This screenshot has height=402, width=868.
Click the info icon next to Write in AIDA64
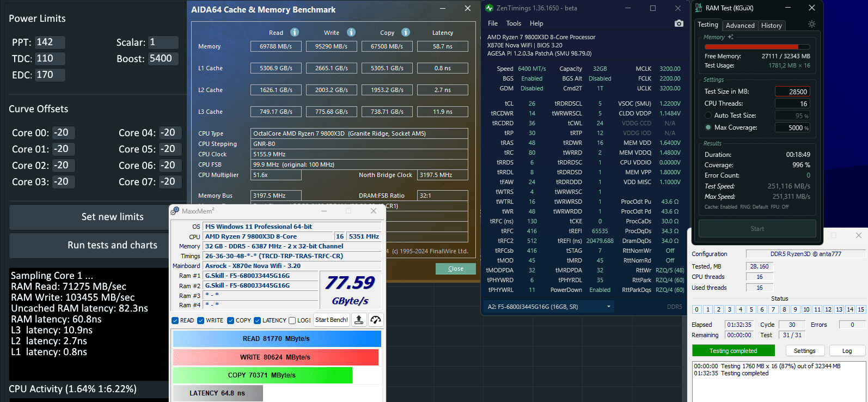click(351, 32)
